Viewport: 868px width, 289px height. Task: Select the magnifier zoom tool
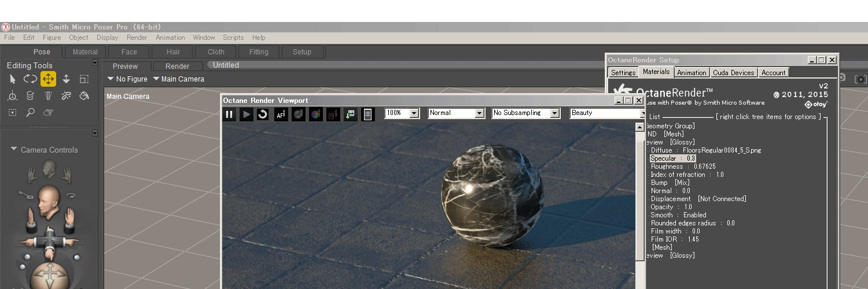click(30, 113)
